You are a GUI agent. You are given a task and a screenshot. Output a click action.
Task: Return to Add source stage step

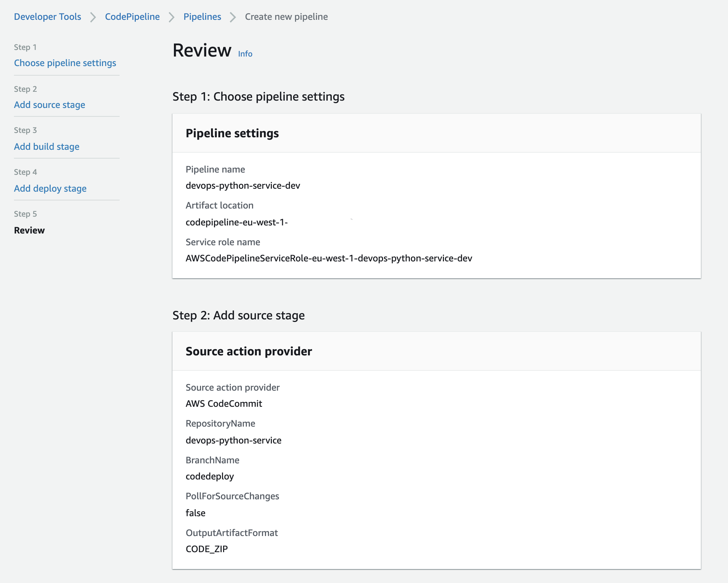click(x=50, y=105)
